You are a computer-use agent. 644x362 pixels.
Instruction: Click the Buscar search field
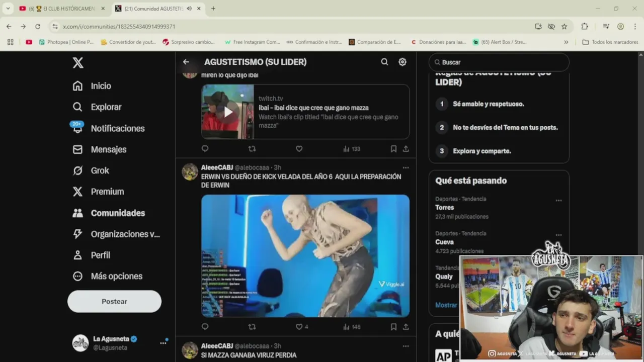pyautogui.click(x=499, y=62)
